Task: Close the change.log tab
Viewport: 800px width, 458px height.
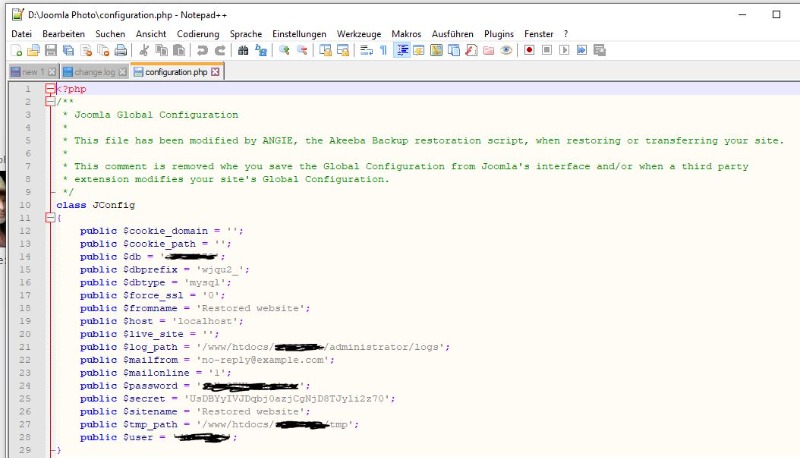Action: (x=122, y=72)
